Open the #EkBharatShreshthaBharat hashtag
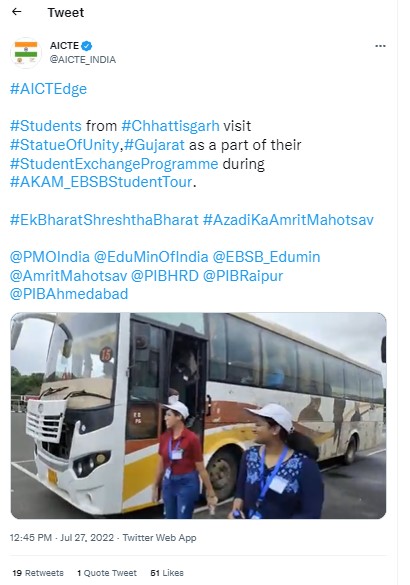 click(104, 220)
